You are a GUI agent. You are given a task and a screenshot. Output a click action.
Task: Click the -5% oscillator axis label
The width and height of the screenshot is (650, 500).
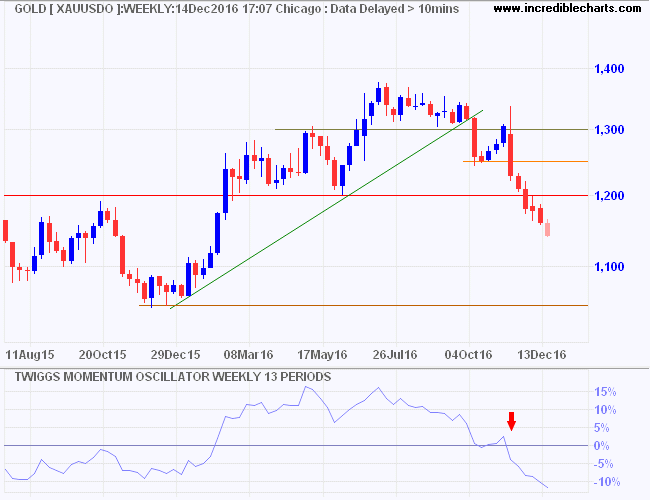pyautogui.click(x=603, y=464)
